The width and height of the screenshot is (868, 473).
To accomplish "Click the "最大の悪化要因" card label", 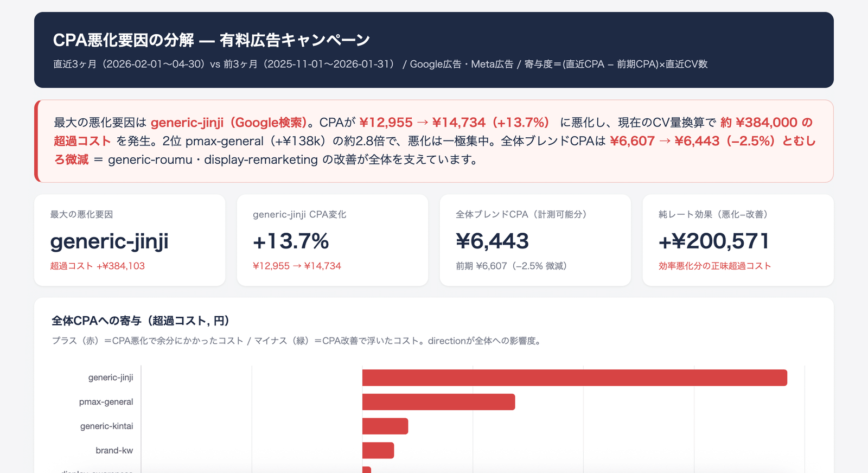I will pyautogui.click(x=81, y=214).
